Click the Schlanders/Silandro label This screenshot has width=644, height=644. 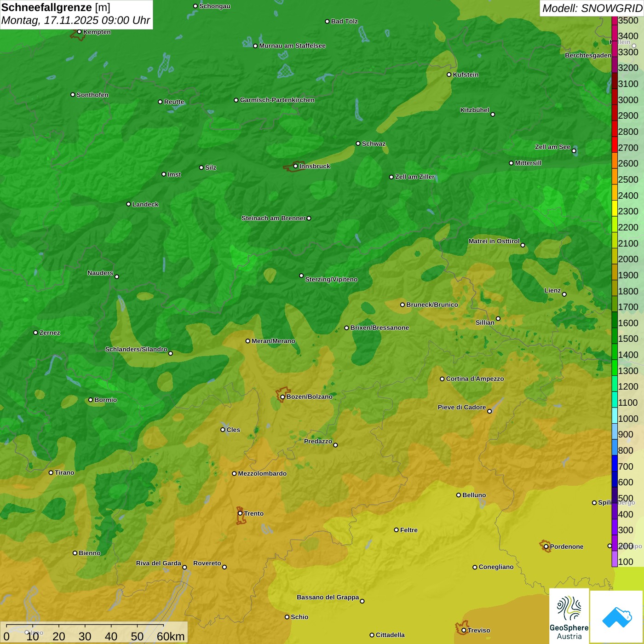coord(136,349)
